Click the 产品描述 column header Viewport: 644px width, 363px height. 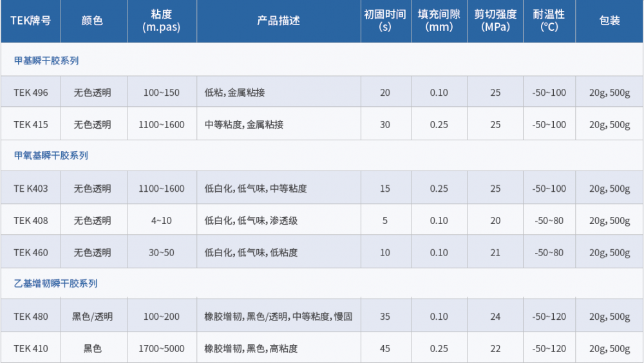tap(278, 21)
